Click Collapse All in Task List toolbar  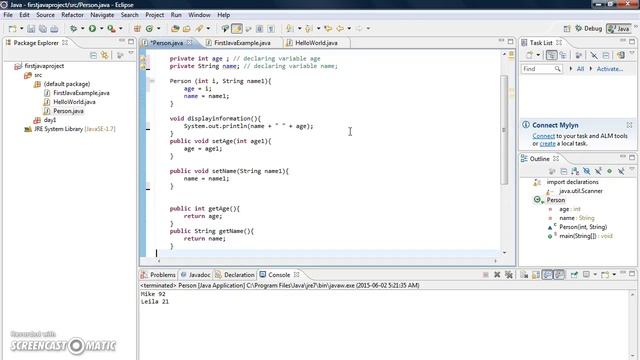[606, 55]
